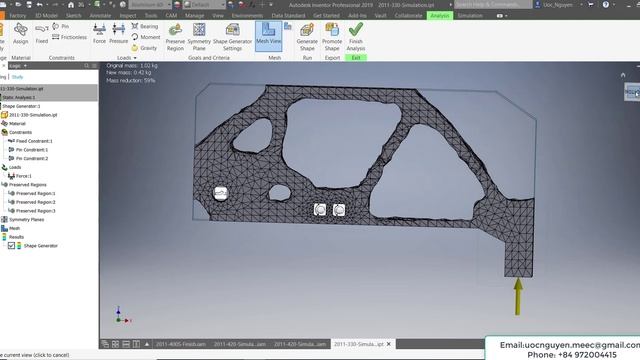Apply the Gravity load
Screen dimensions: 640x360
(144, 48)
